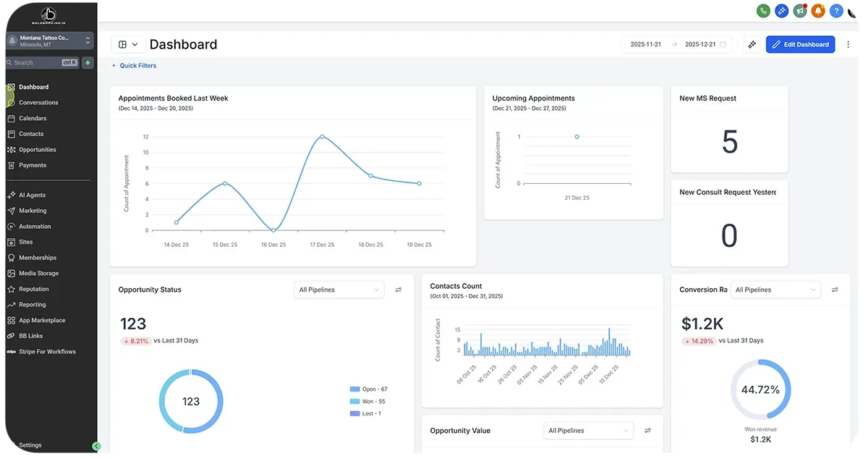Open the orange notifications bell
868x459 pixels.
[x=818, y=11]
